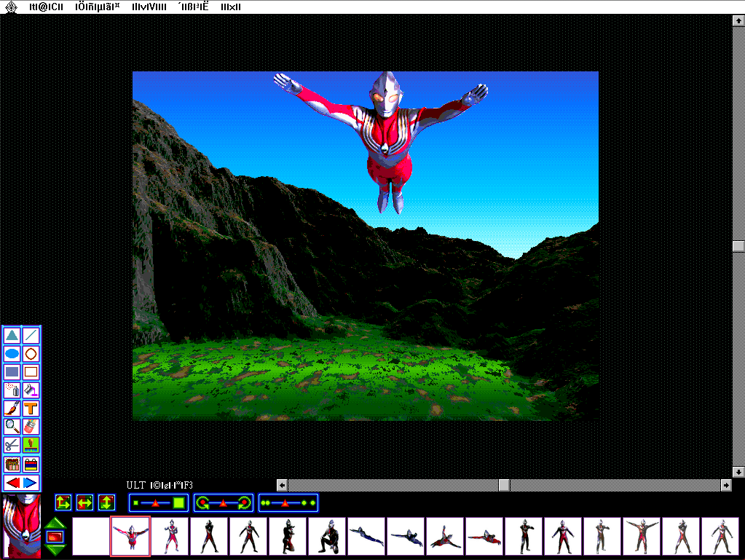Click the red left arrow in toolbox

[13, 483]
